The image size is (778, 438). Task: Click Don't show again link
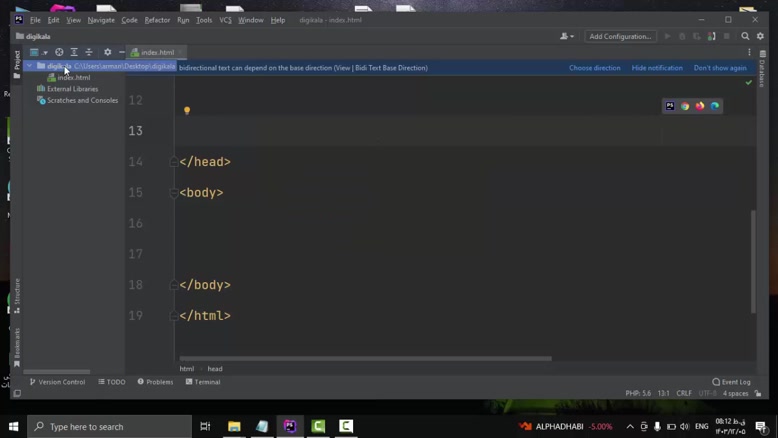(x=720, y=68)
